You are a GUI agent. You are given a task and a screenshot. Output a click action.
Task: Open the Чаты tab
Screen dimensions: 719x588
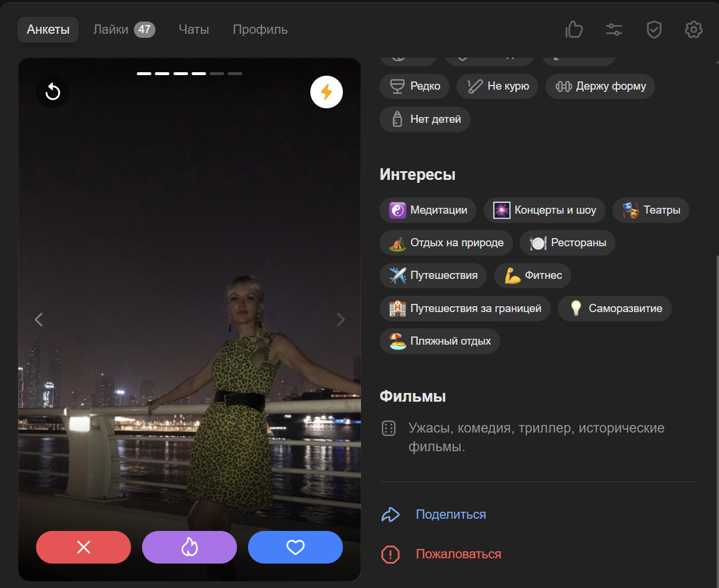(193, 30)
